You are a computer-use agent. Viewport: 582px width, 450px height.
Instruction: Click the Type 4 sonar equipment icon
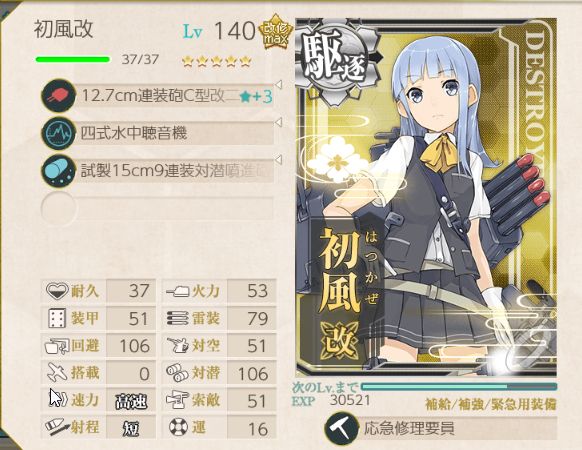tap(58, 133)
